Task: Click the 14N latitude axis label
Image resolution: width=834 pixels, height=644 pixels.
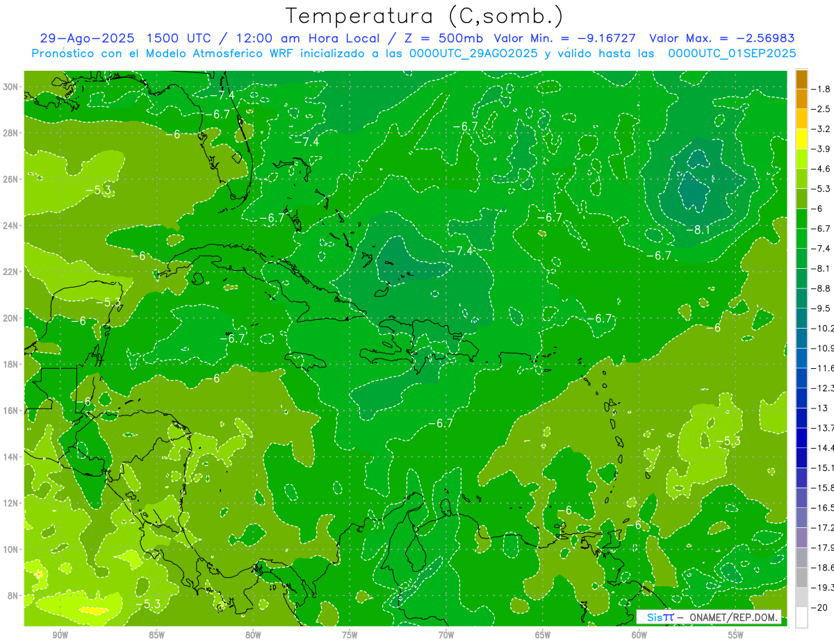Action: [11, 456]
